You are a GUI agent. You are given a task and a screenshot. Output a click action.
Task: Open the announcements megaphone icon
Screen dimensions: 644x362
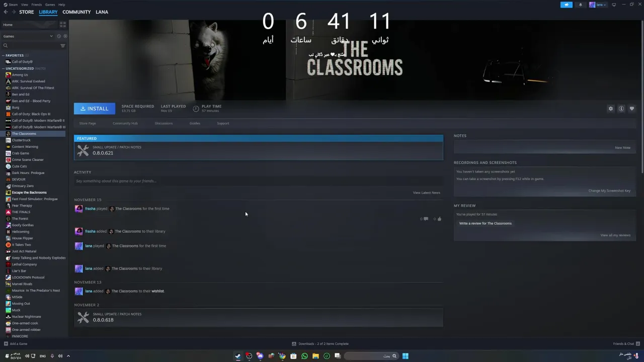[567, 5]
